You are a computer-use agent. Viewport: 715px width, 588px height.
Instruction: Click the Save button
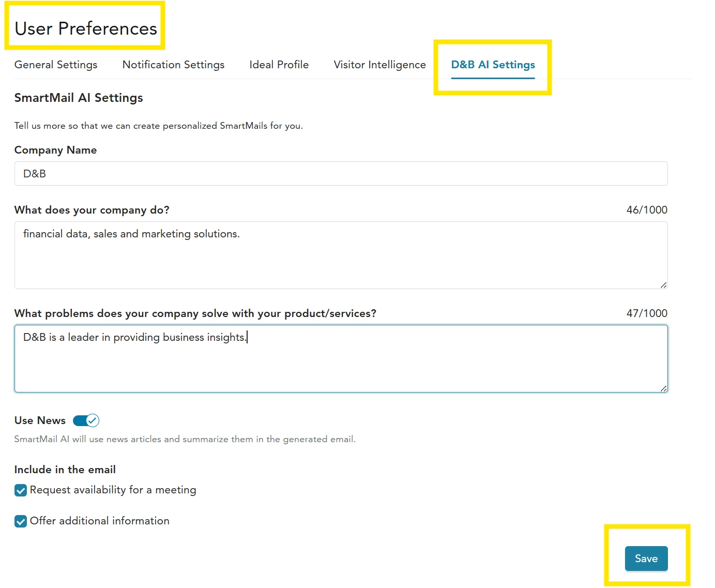(646, 559)
